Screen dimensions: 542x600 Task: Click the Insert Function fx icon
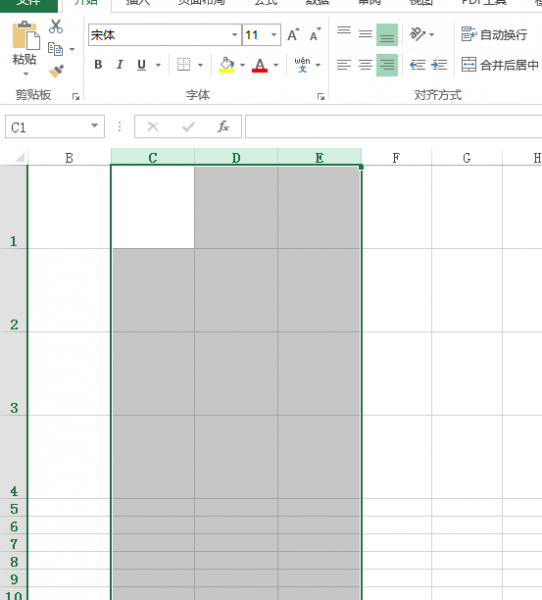coord(223,126)
